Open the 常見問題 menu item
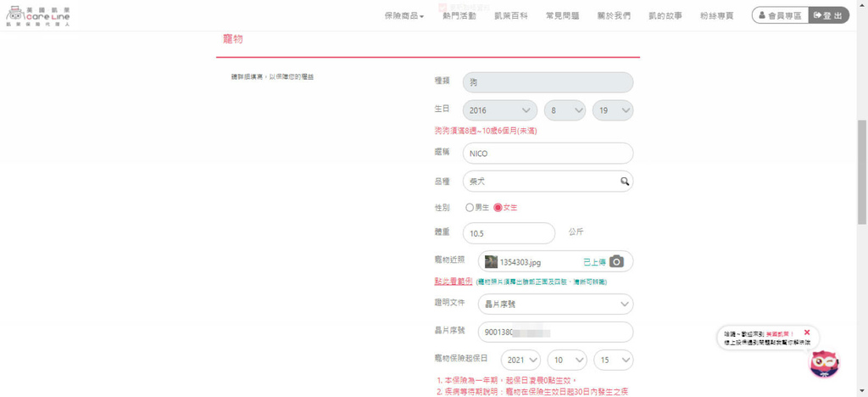Viewport: 868px width, 397px height. [563, 16]
